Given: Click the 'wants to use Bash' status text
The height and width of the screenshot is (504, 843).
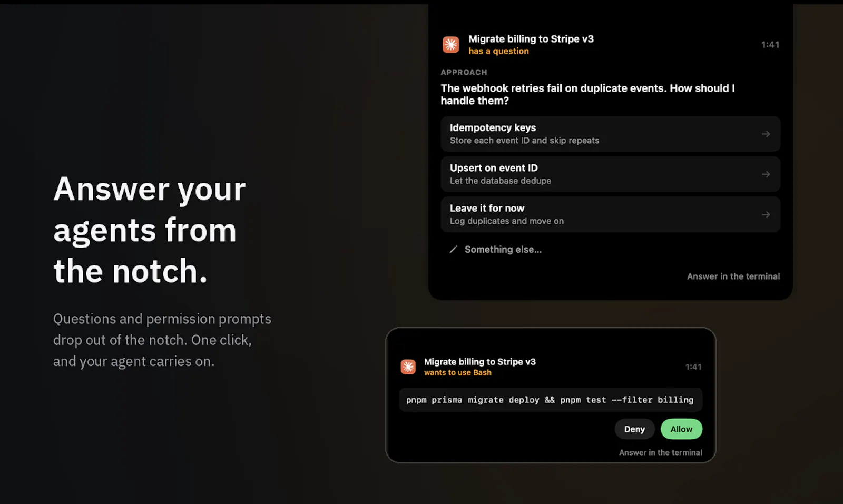Looking at the screenshot, I should click(457, 373).
